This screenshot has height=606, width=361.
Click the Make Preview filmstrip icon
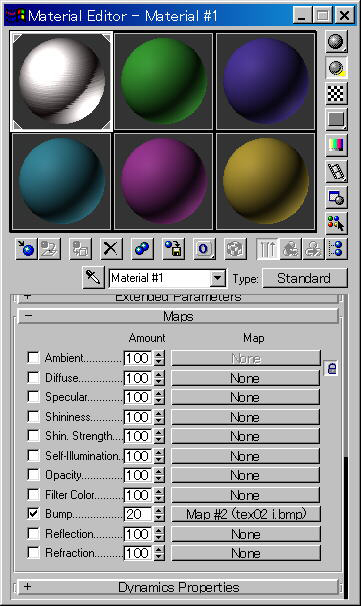336,172
